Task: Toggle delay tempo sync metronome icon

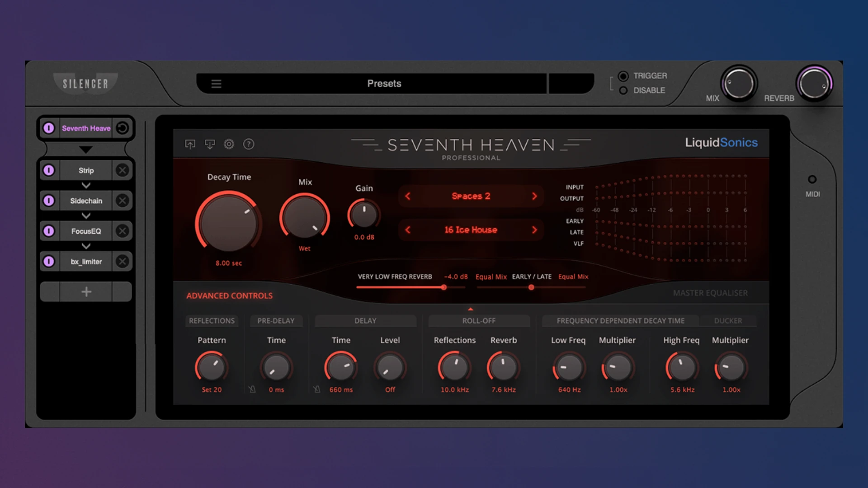Action: (x=317, y=389)
